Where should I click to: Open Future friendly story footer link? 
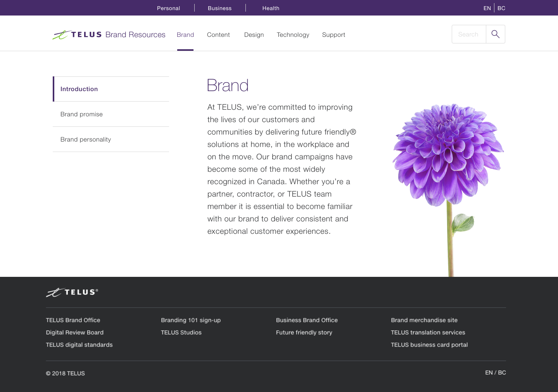(x=304, y=333)
